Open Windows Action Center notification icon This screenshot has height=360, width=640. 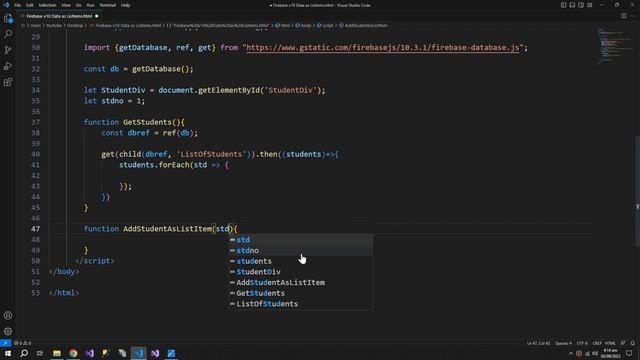[x=629, y=353]
